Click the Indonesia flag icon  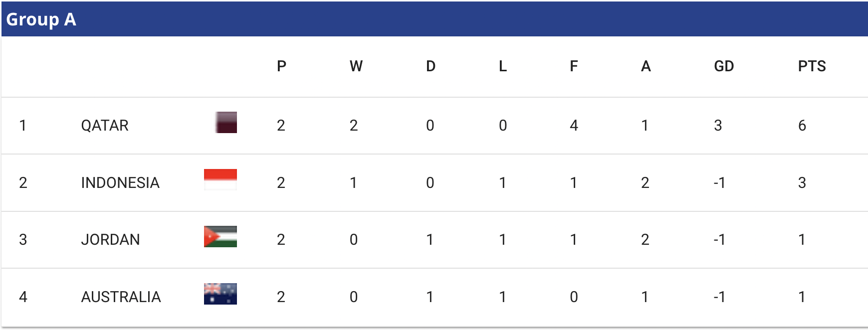220,179
